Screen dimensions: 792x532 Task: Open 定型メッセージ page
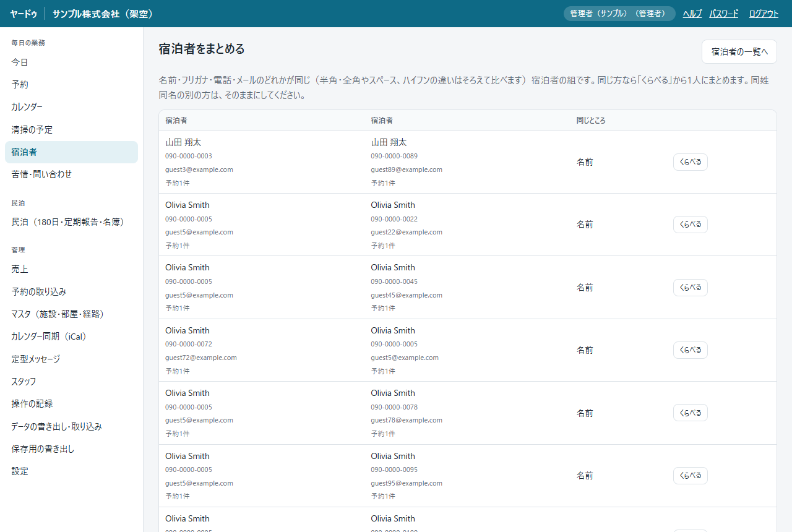coord(71,359)
